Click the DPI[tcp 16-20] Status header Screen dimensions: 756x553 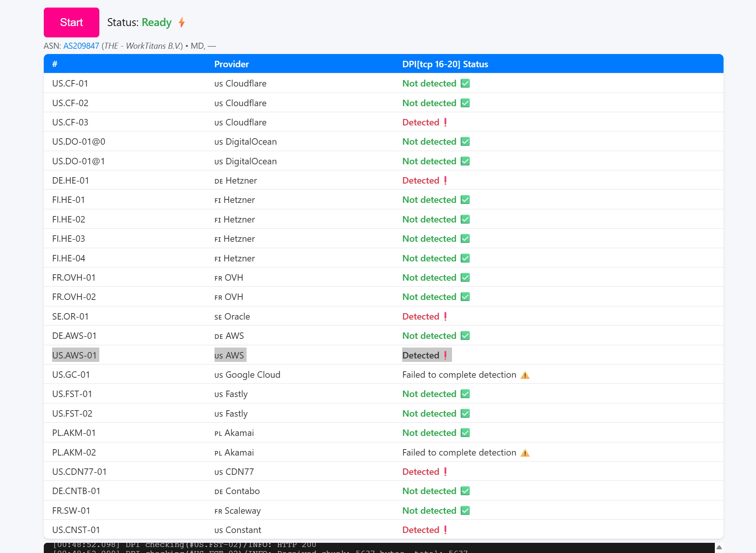(445, 64)
